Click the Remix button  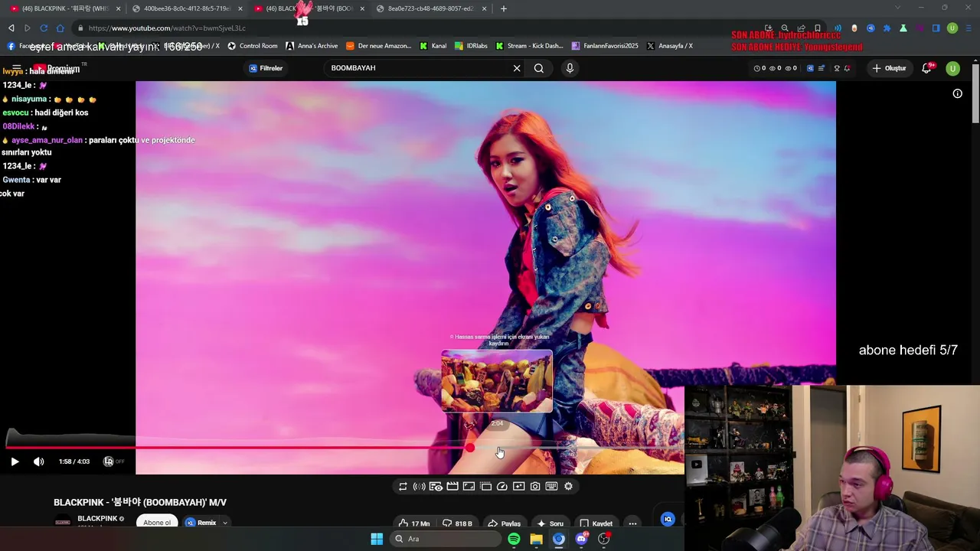(201, 523)
